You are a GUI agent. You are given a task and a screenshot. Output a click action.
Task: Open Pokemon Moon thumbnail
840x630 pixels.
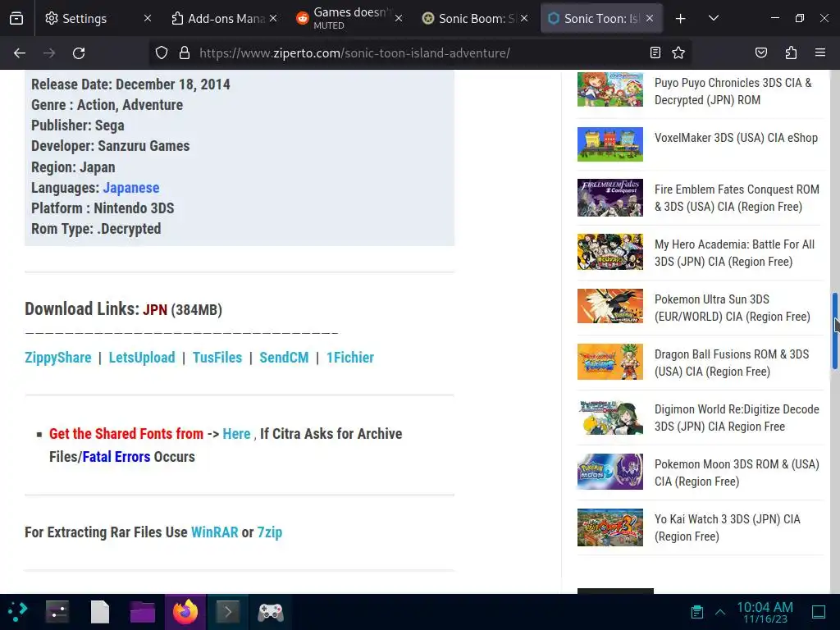click(610, 472)
